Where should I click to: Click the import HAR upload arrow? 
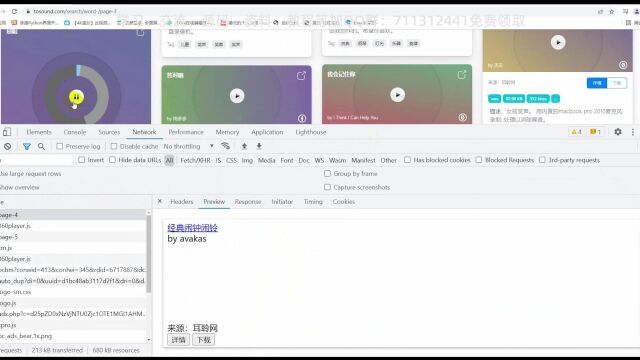click(x=244, y=146)
